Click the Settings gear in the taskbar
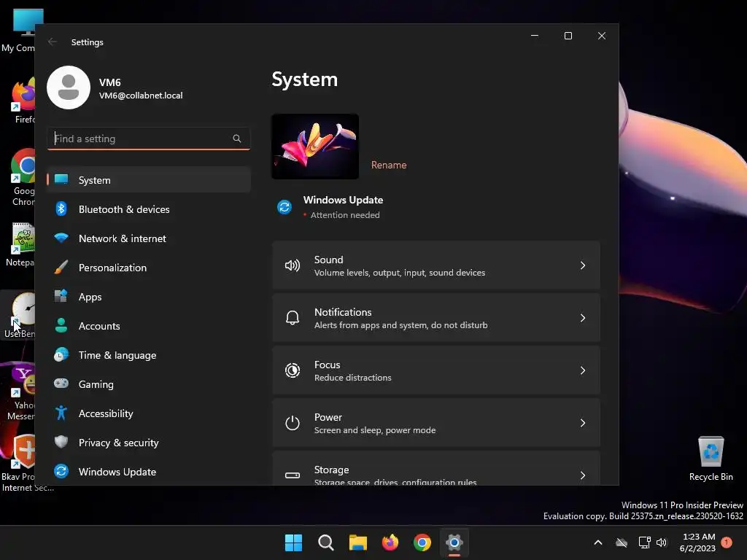 454,542
